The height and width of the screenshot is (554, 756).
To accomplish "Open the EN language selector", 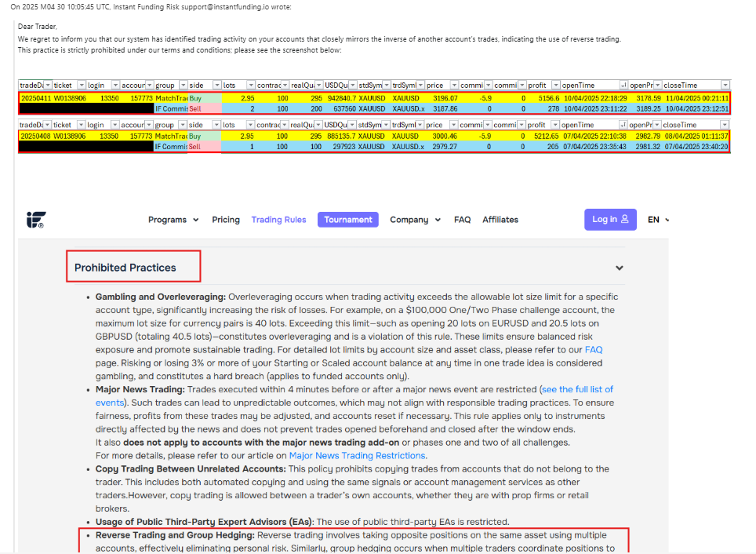I will [x=658, y=220].
